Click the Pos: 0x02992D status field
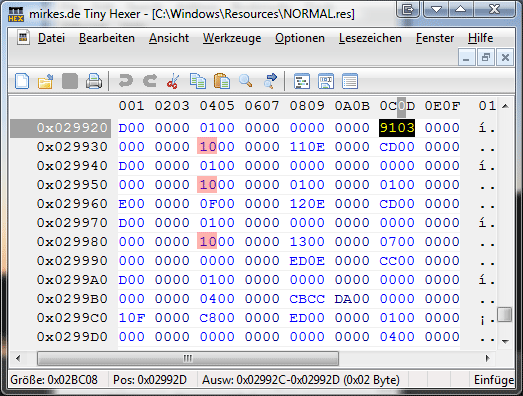523x396 pixels. point(153,380)
